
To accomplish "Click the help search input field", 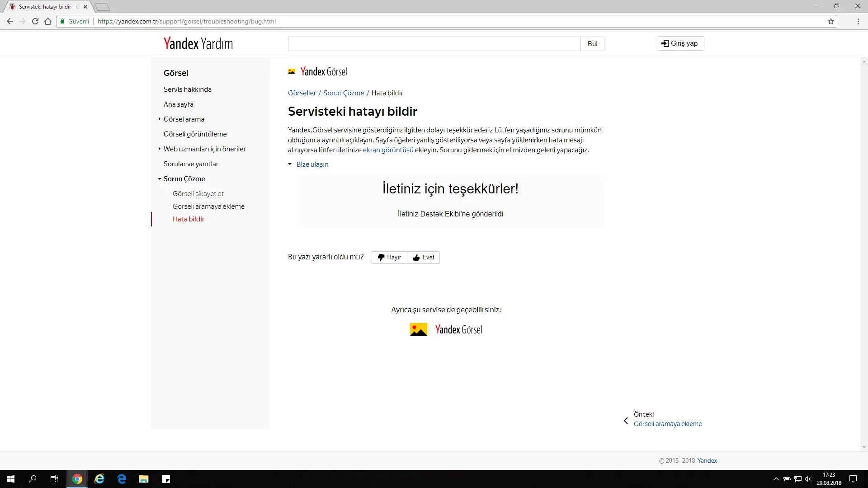I will point(434,43).
